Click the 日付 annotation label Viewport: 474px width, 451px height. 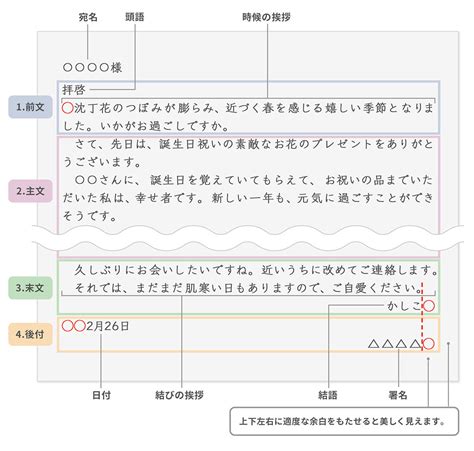(x=101, y=395)
